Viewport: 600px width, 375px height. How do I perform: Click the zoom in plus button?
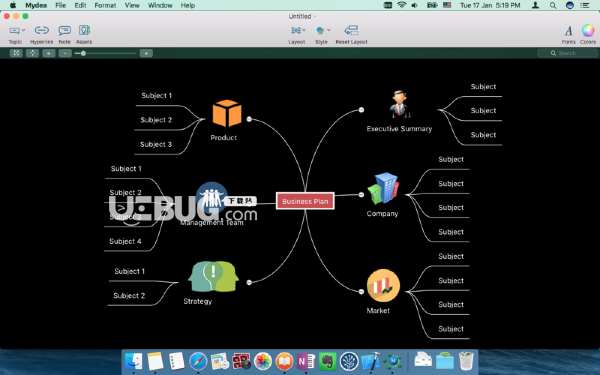coord(146,53)
